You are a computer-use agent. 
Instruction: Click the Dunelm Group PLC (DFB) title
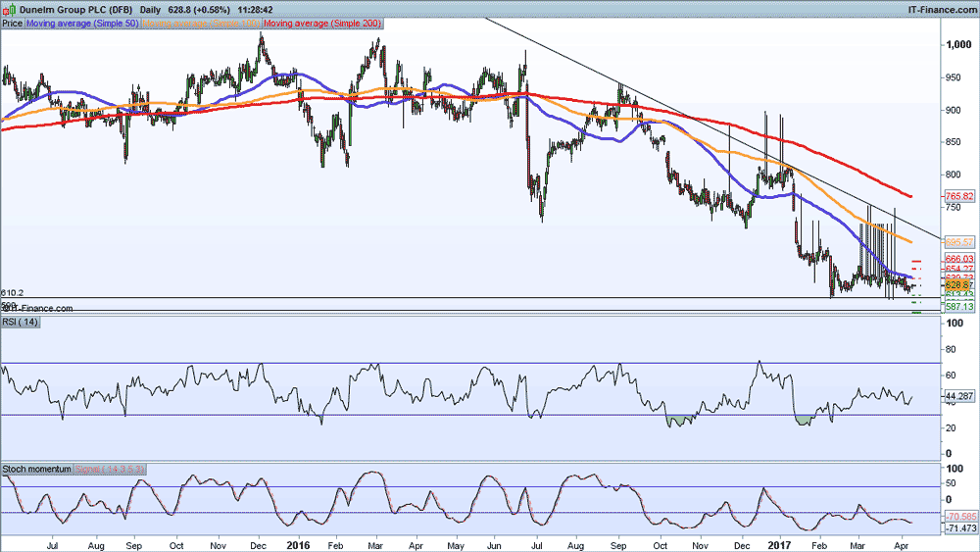75,10
